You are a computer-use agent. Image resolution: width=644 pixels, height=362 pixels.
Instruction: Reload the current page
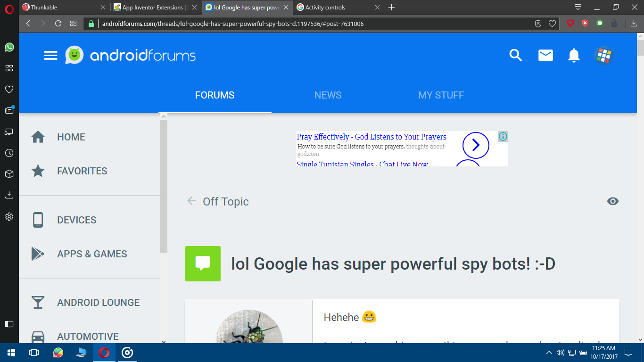58,24
